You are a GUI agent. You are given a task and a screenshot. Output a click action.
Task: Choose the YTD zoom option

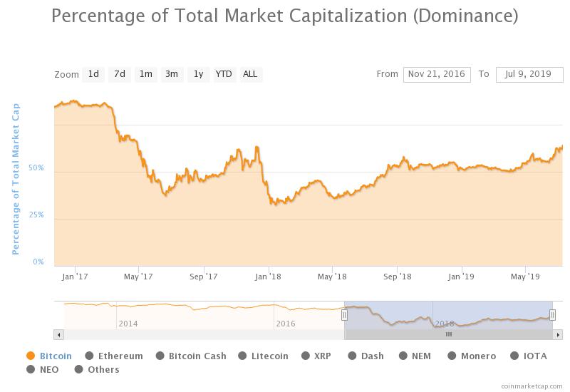[224, 74]
